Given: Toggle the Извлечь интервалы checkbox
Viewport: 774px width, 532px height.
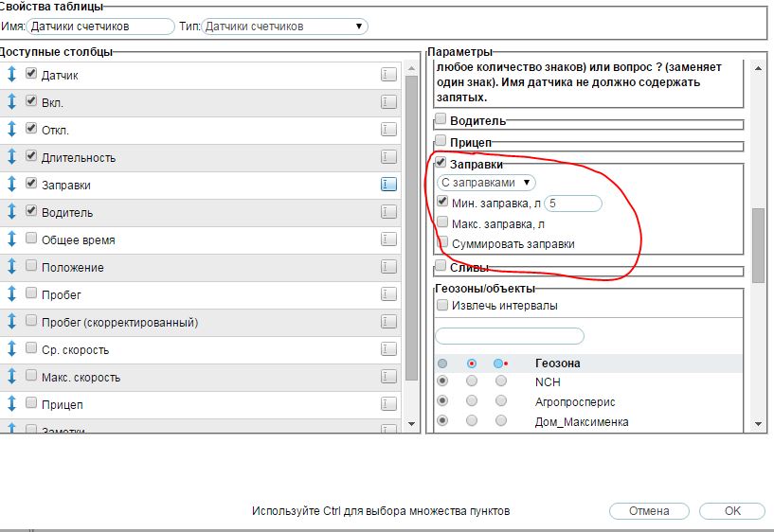Looking at the screenshot, I should click(x=441, y=305).
